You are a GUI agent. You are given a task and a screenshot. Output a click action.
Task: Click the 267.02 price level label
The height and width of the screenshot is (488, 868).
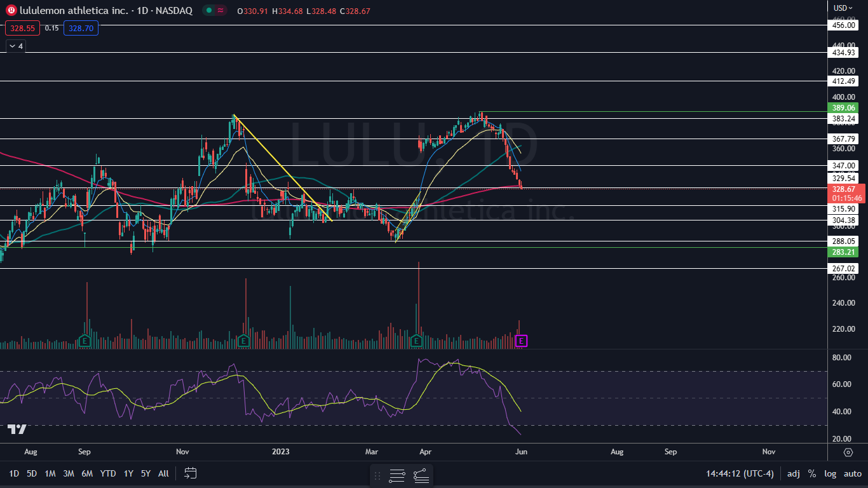844,269
